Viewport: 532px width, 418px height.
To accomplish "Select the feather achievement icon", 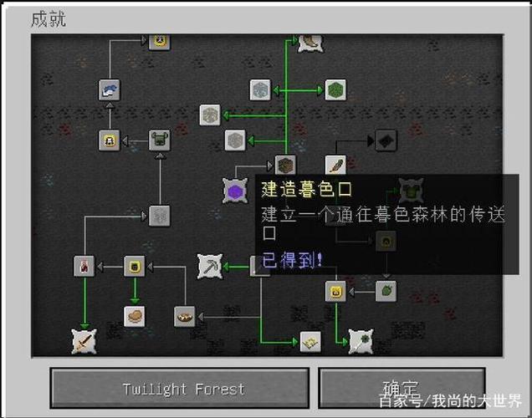I will pos(336,166).
